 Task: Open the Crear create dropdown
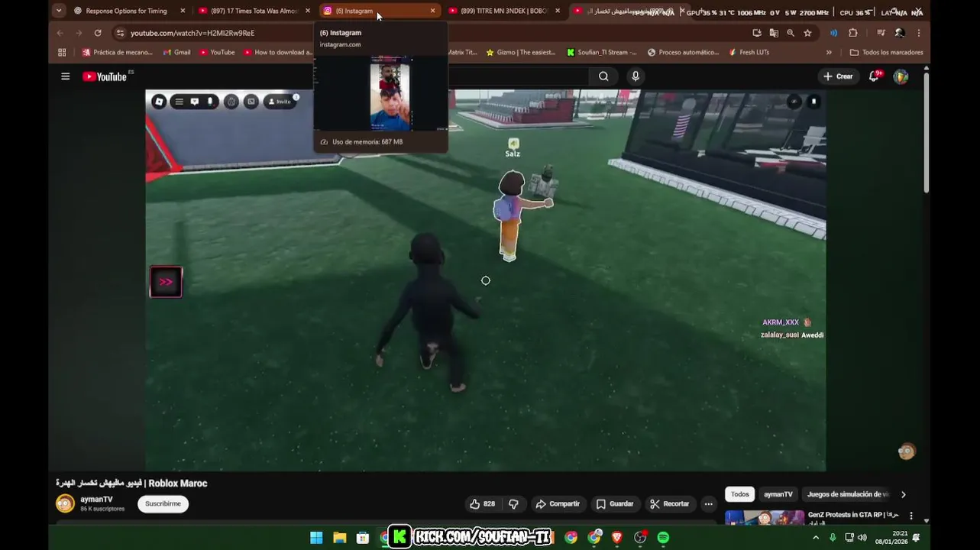[x=838, y=76]
